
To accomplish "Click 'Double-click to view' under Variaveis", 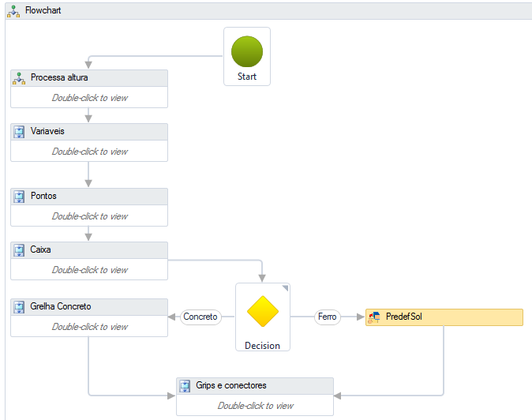I will [x=89, y=152].
